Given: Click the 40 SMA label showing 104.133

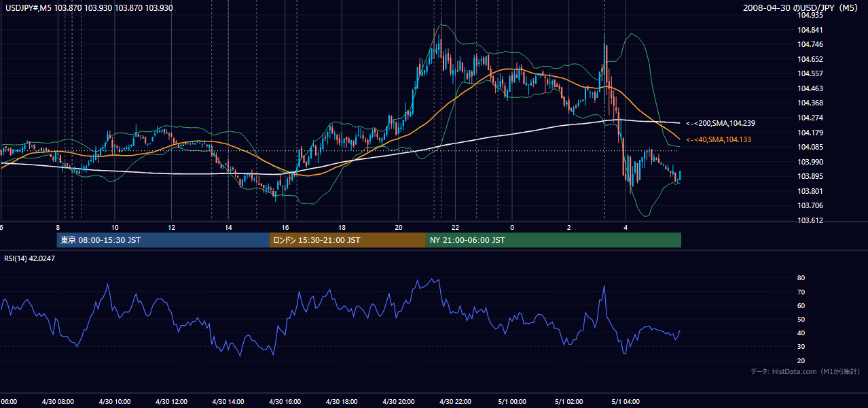Looking at the screenshot, I should 719,139.
